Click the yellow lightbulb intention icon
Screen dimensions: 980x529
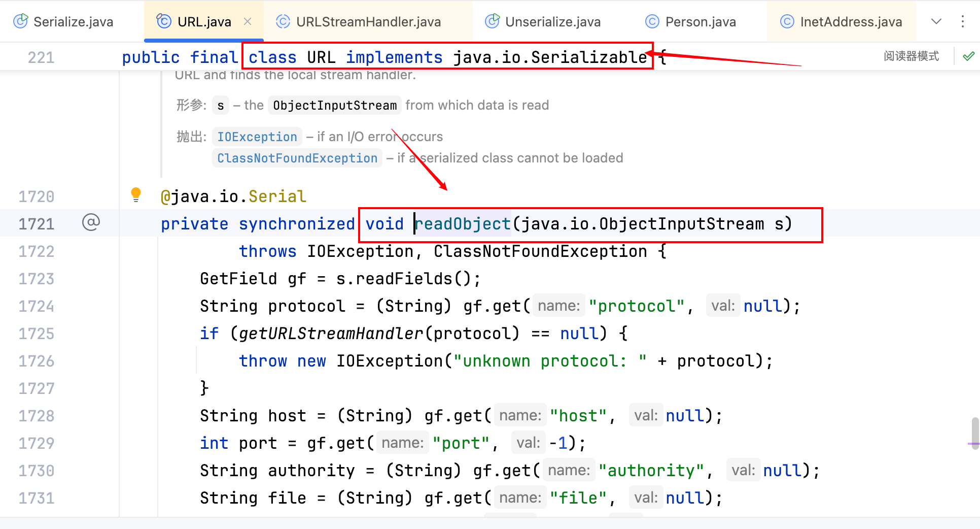click(x=135, y=194)
